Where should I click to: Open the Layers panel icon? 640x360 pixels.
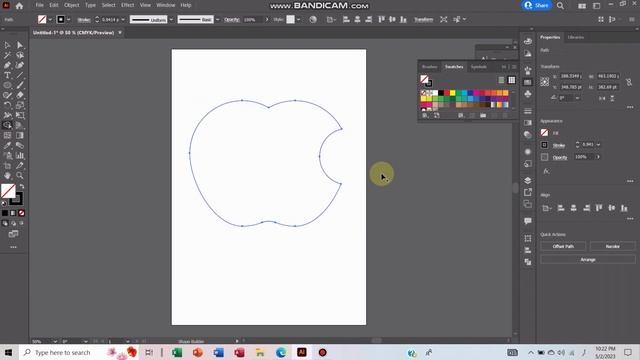coord(528,180)
